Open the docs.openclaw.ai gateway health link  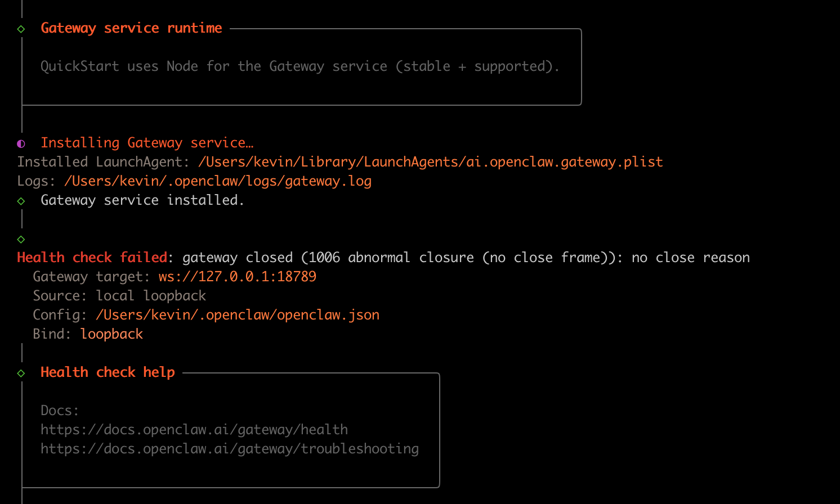pos(194,430)
